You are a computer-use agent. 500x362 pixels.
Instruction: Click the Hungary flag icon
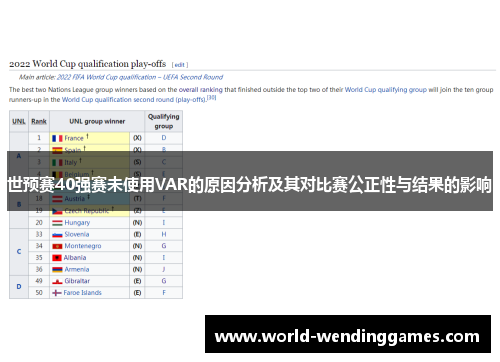57,223
